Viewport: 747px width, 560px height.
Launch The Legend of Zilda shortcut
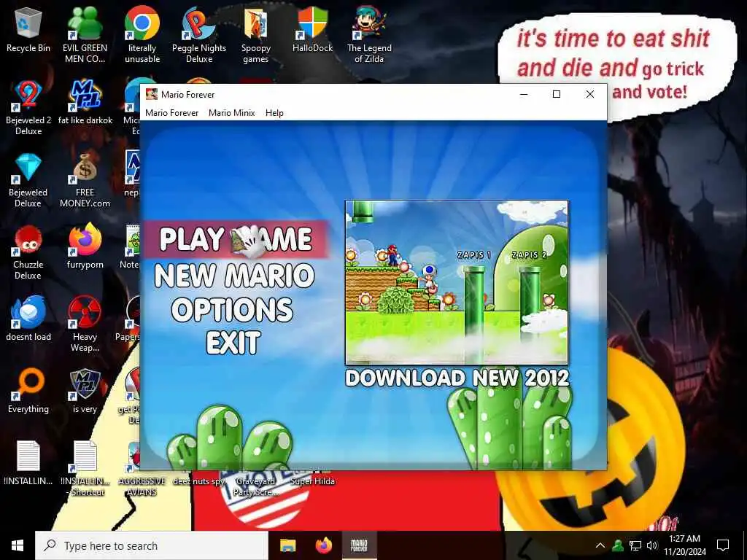click(369, 35)
